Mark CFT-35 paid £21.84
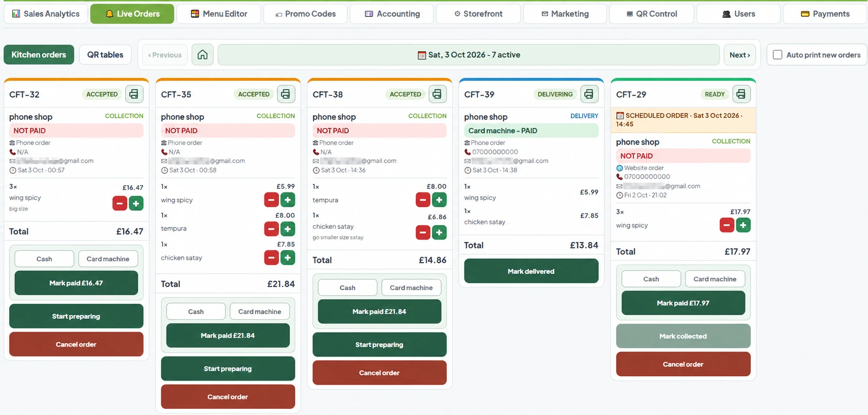The height and width of the screenshot is (415, 868). (x=228, y=336)
